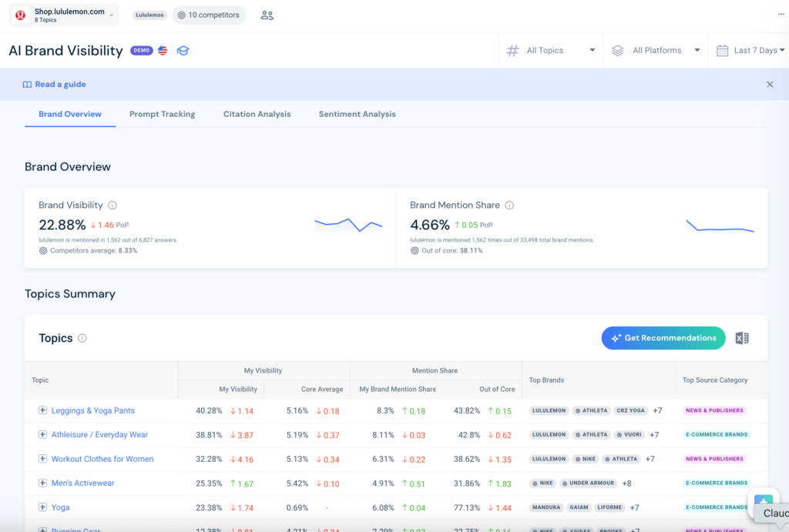This screenshot has width=789, height=532.
Task: Click the Topics info icon
Action: pos(82,339)
